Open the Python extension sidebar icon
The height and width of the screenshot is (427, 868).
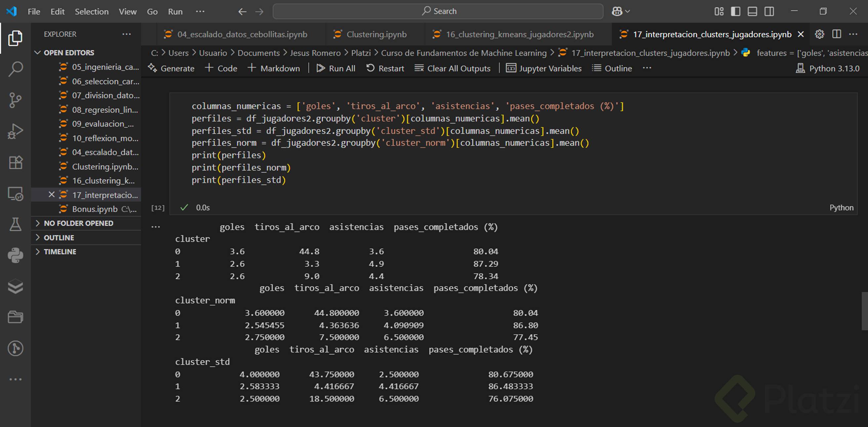(x=15, y=255)
